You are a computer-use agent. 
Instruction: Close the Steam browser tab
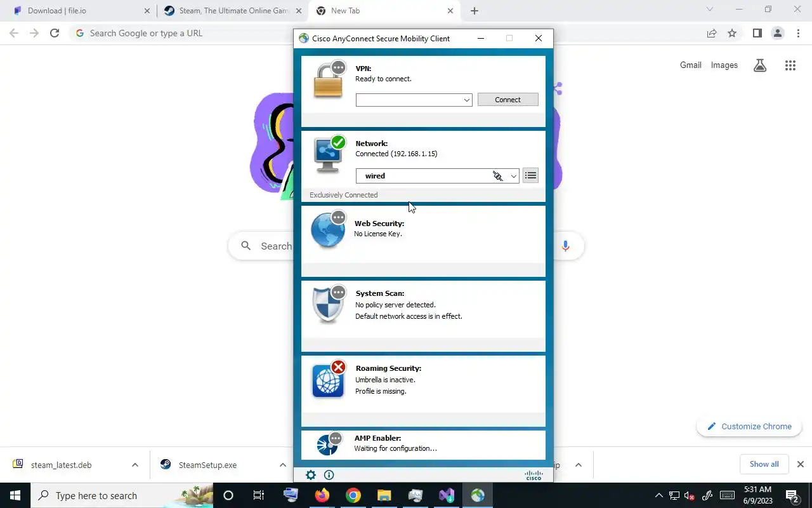pyautogui.click(x=299, y=11)
